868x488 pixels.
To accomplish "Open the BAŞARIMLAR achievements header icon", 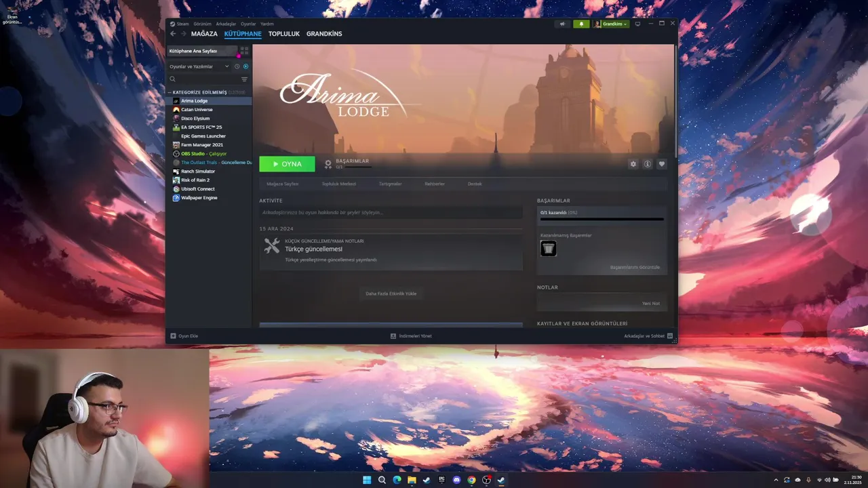I will [328, 164].
